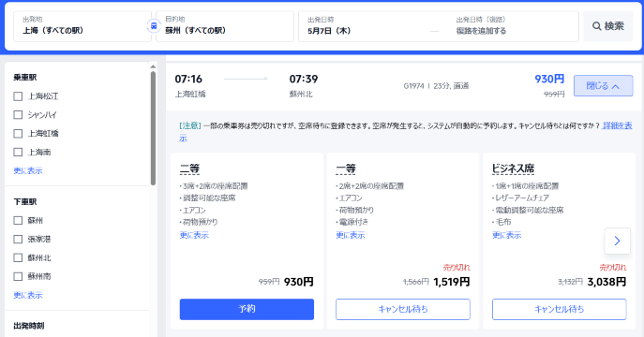Show more second class 二等 features

[x=194, y=235]
